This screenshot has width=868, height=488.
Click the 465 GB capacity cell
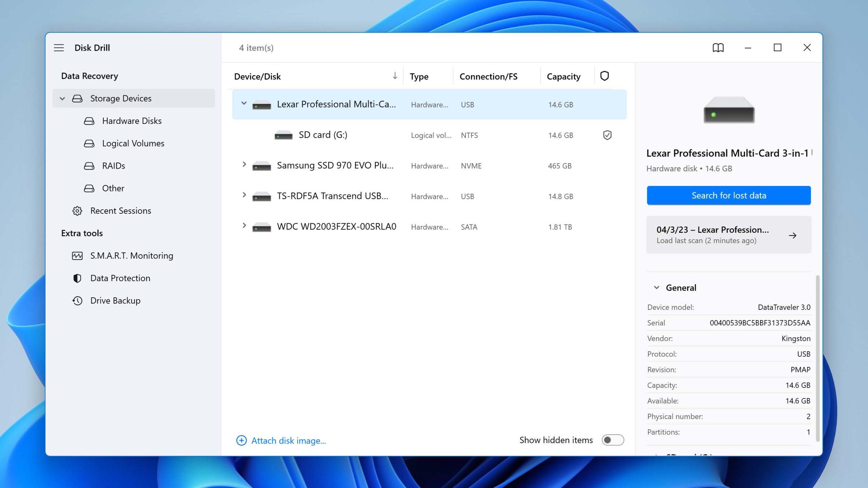(560, 166)
